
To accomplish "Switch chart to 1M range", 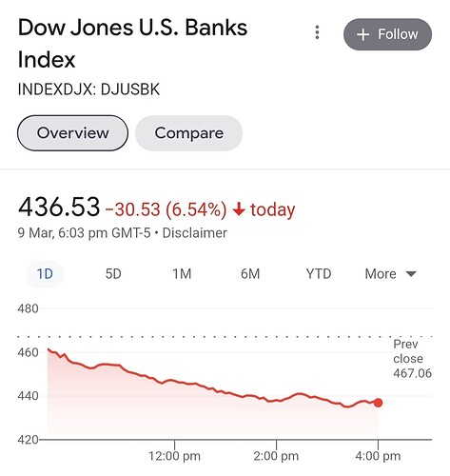I will point(182,274).
